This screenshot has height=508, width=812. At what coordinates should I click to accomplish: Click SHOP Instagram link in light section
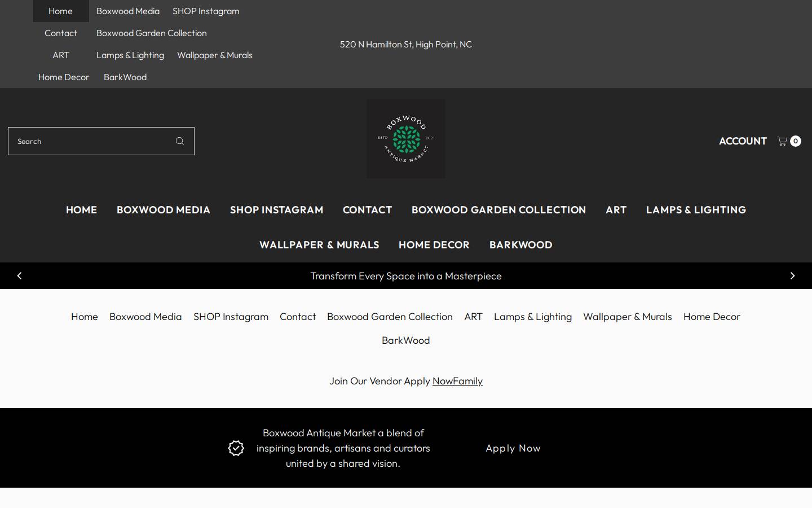pyautogui.click(x=231, y=317)
